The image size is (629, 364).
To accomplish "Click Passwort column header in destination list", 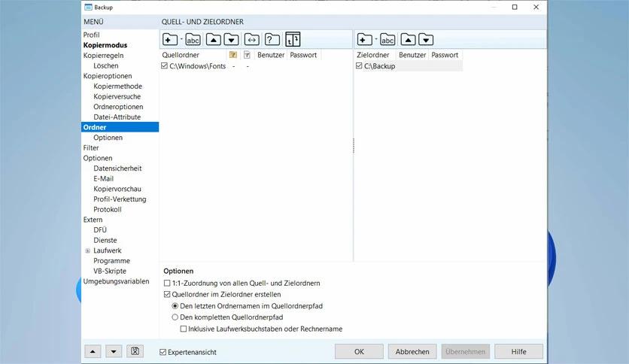I will (x=445, y=55).
